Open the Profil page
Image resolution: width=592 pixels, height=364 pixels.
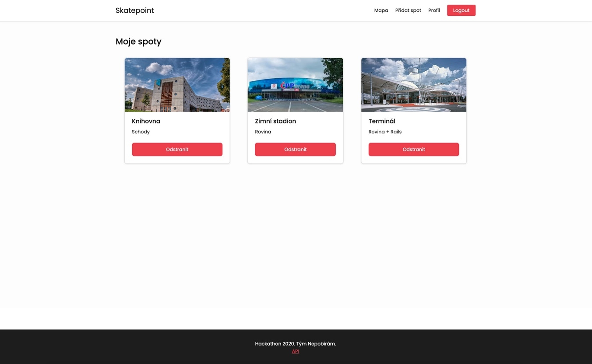pyautogui.click(x=434, y=10)
